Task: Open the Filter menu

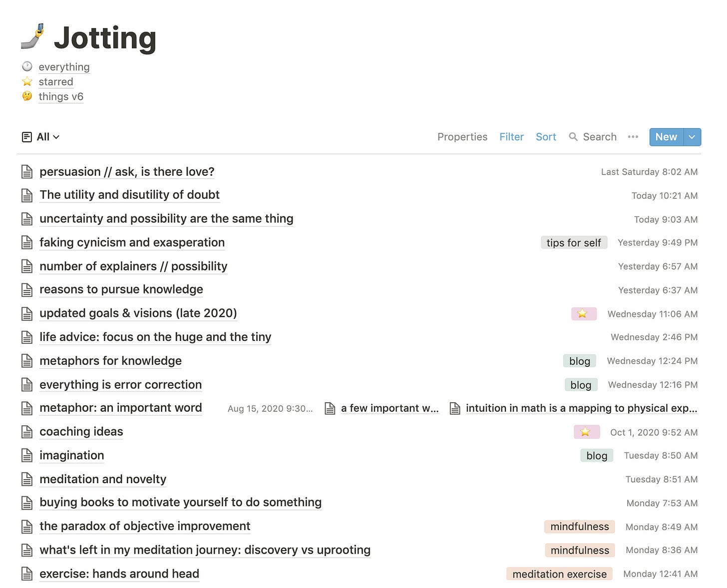Action: 511,137
